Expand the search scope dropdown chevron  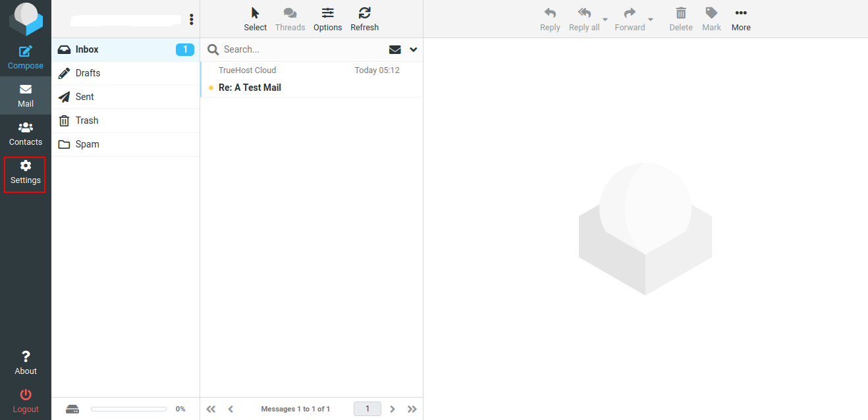coord(413,49)
